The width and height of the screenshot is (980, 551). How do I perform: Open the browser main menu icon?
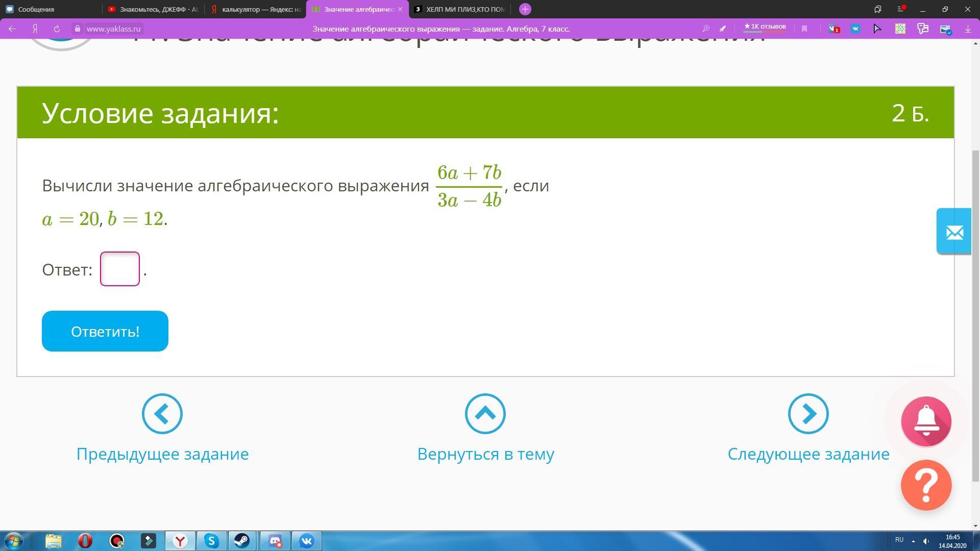click(901, 9)
